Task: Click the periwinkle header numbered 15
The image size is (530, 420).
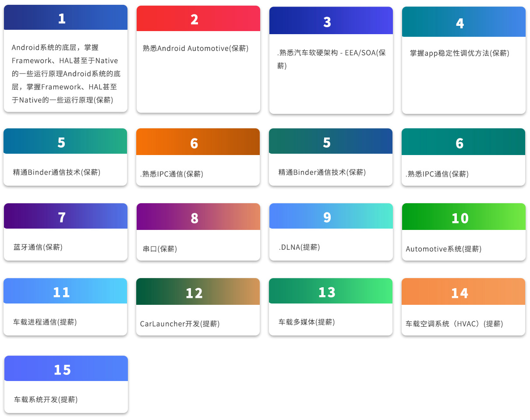Action: tap(66, 368)
